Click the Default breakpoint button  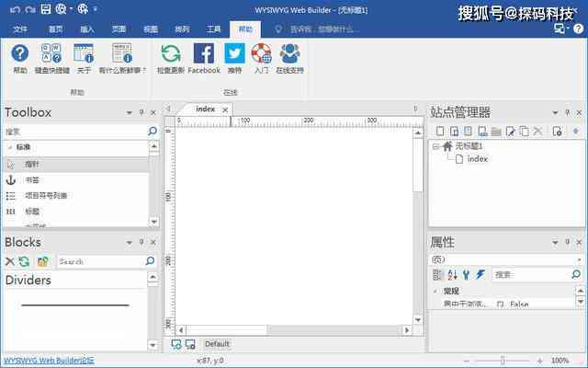[218, 344]
